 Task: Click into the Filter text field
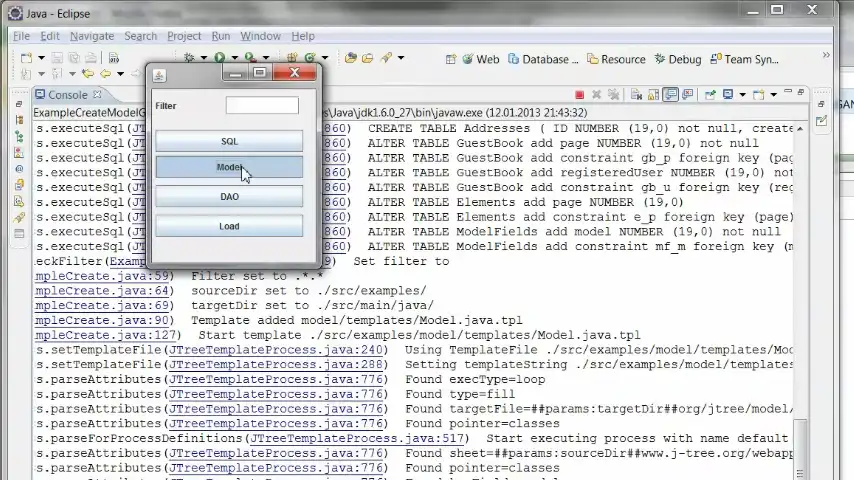[x=262, y=105]
